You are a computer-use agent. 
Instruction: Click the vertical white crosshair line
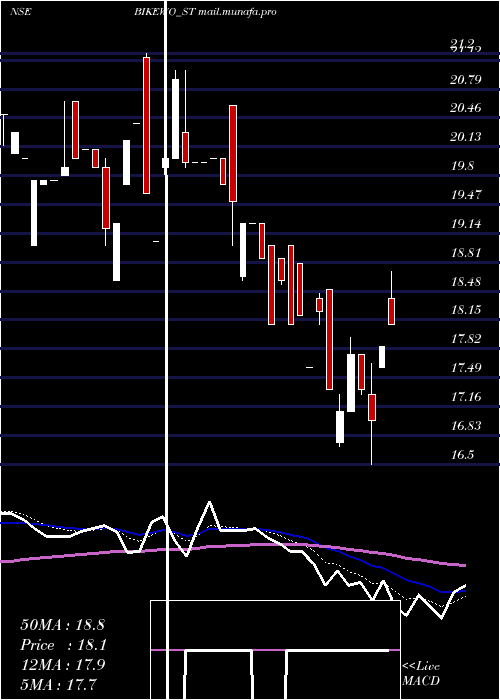pyautogui.click(x=167, y=350)
